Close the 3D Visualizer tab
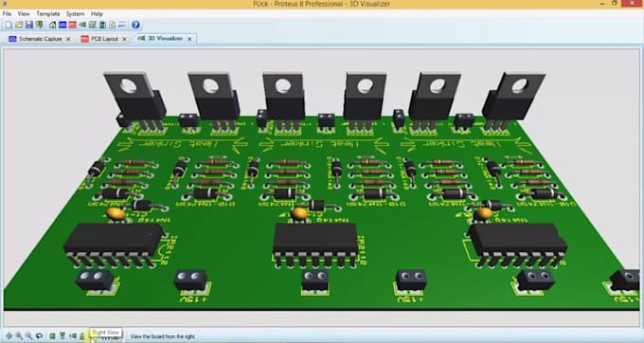The width and height of the screenshot is (644, 343). click(x=189, y=39)
